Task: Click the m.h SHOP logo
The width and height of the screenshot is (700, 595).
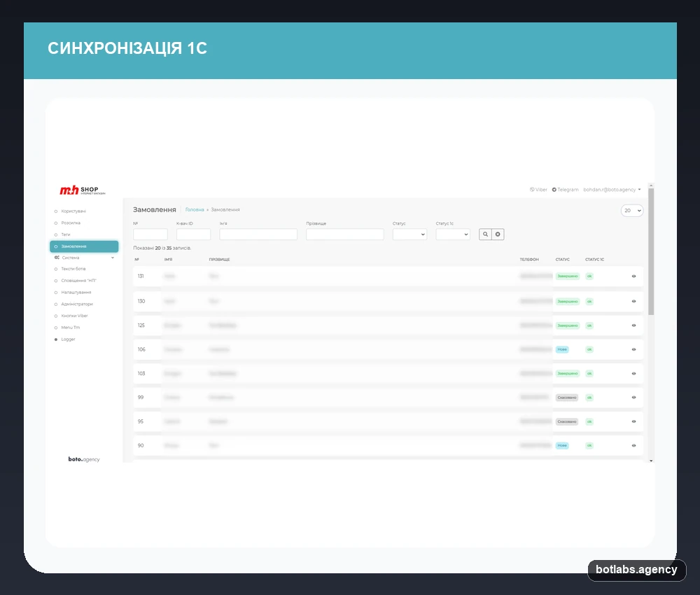Action: coord(83,190)
